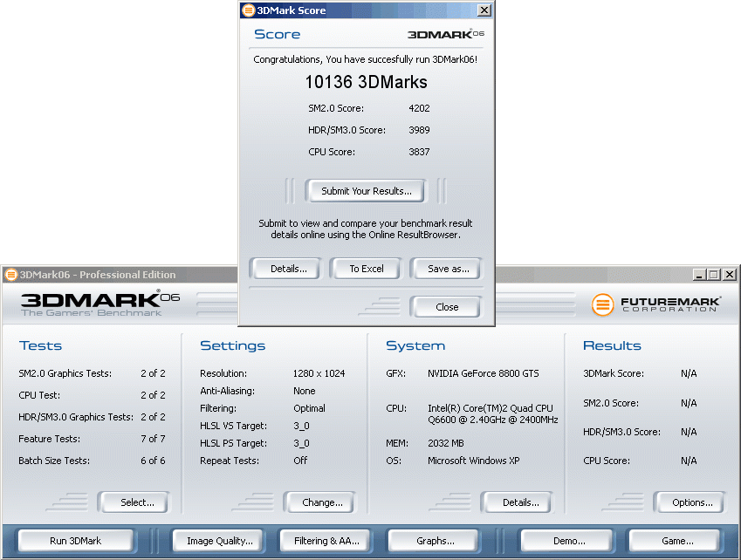
Task: Click HDR/SM3.0 Score value 3989
Action: [419, 130]
